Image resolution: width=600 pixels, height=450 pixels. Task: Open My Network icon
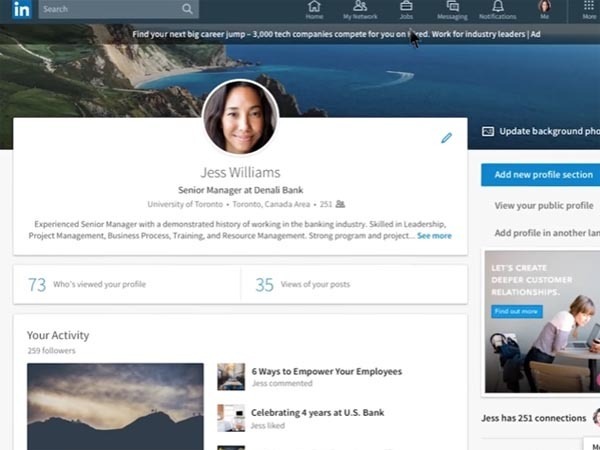(x=360, y=10)
